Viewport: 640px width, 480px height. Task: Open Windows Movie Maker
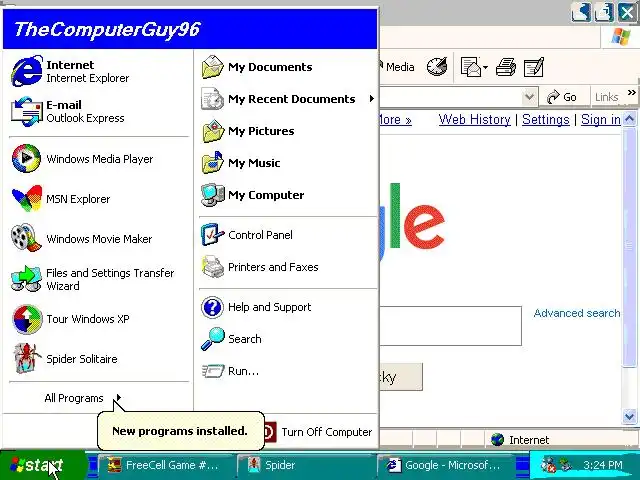coord(98,239)
